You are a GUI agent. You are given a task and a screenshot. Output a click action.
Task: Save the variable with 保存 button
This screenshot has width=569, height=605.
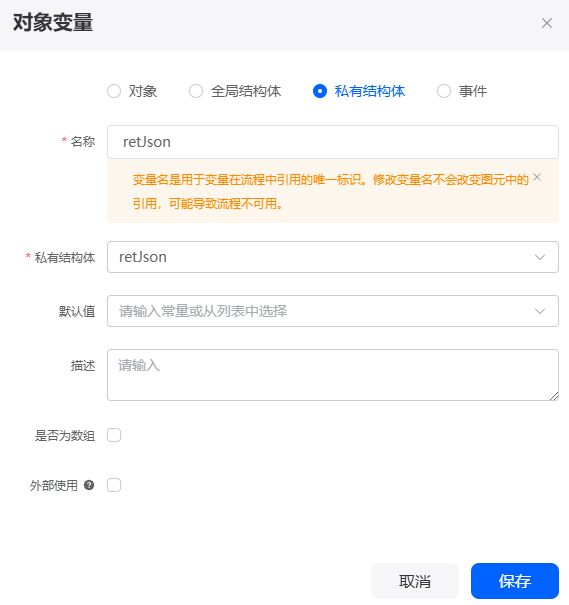pos(515,581)
